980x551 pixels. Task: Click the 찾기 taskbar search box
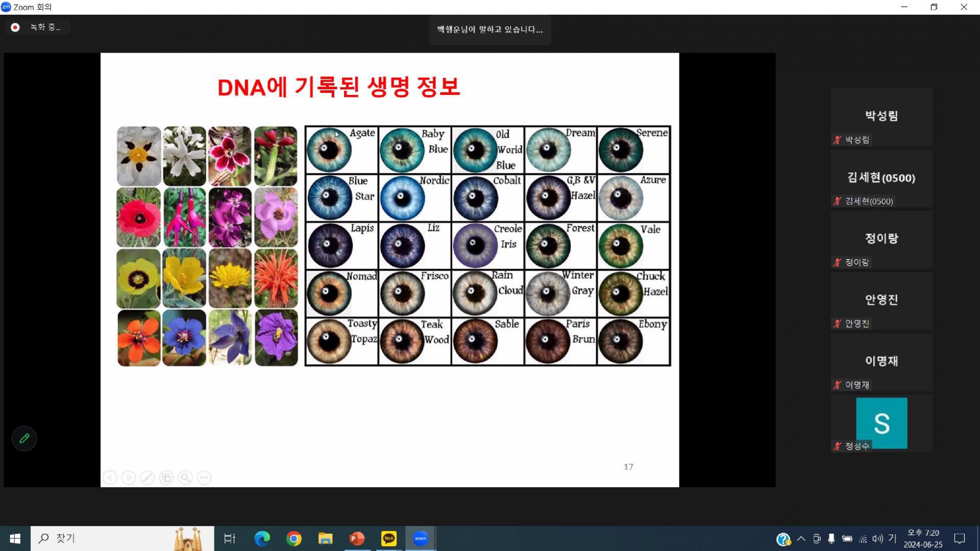pos(102,538)
